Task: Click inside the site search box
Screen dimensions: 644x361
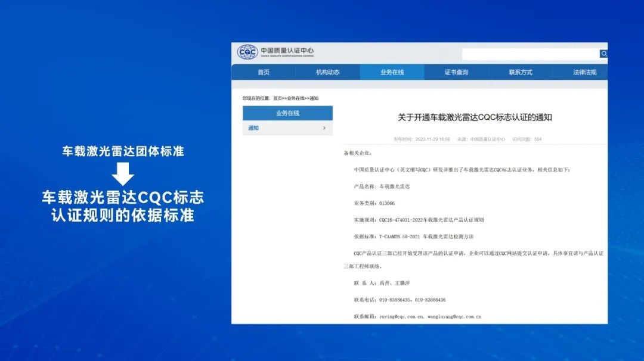Action: (x=530, y=54)
